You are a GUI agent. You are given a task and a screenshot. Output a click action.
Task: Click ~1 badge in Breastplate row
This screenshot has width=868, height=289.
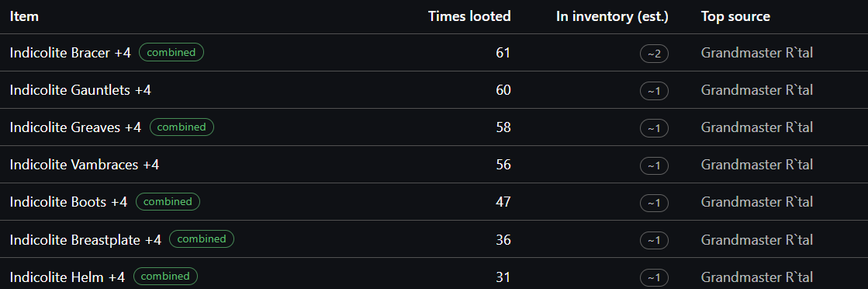655,240
